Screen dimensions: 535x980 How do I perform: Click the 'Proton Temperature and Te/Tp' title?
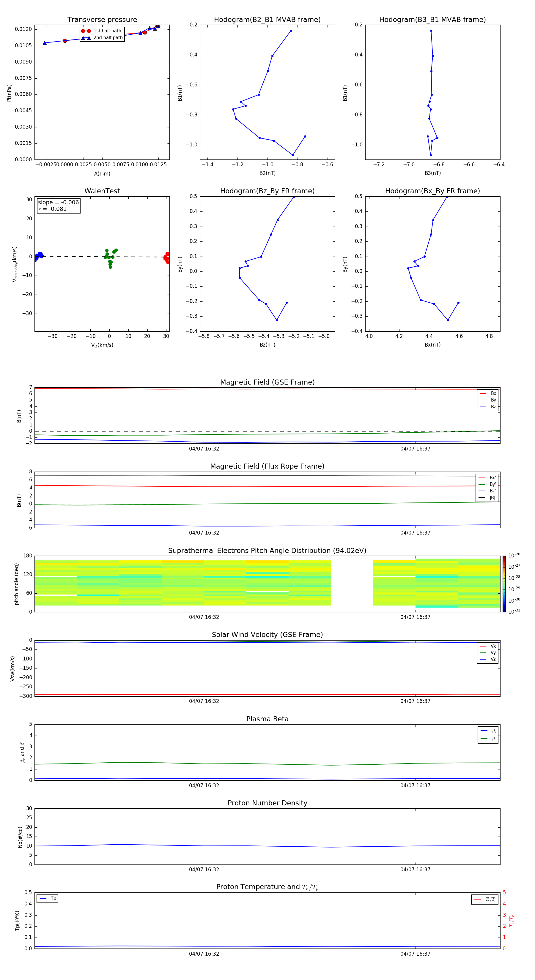click(x=267, y=887)
